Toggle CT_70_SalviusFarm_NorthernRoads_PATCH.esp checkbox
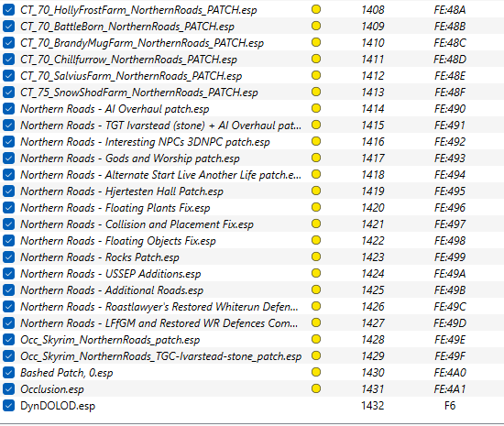 [8, 75]
